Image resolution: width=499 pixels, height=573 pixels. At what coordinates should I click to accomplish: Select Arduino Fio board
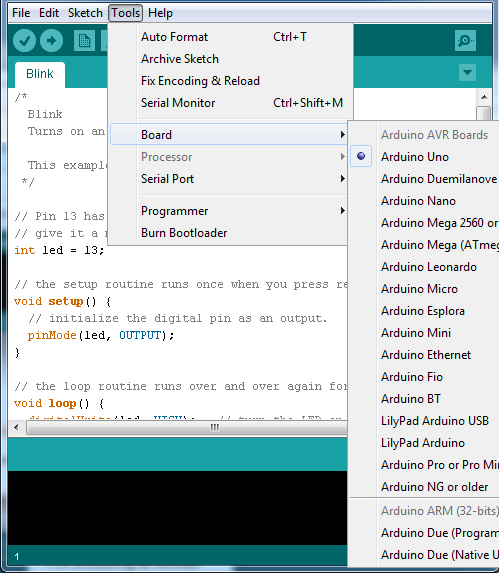coord(424,377)
